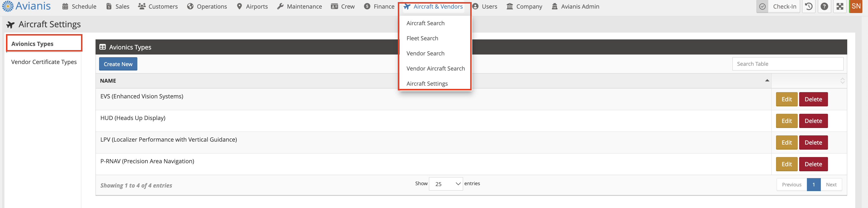Open the Airports menu
This screenshot has width=868, height=208.
[x=252, y=7]
